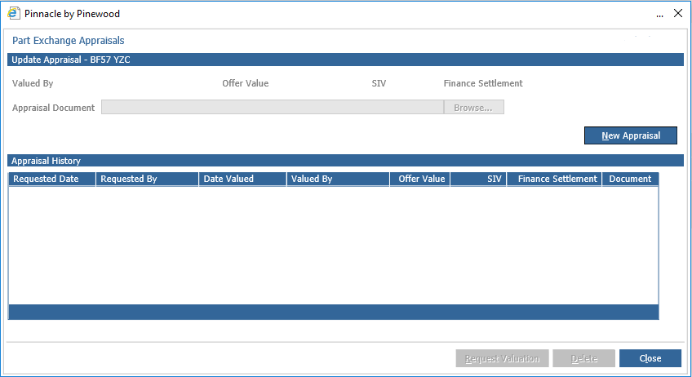Click the Valued By label in update section
This screenshot has height=377, width=692.
click(x=33, y=83)
